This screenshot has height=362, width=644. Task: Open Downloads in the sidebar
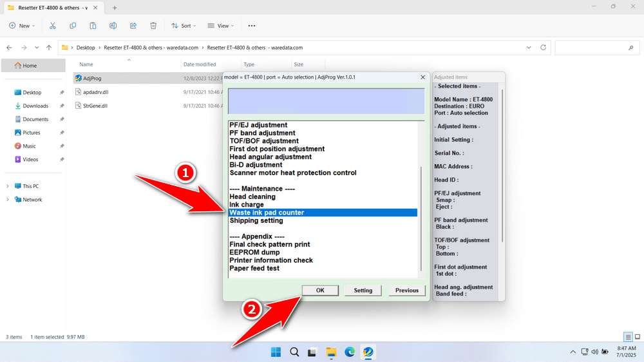[35, 106]
